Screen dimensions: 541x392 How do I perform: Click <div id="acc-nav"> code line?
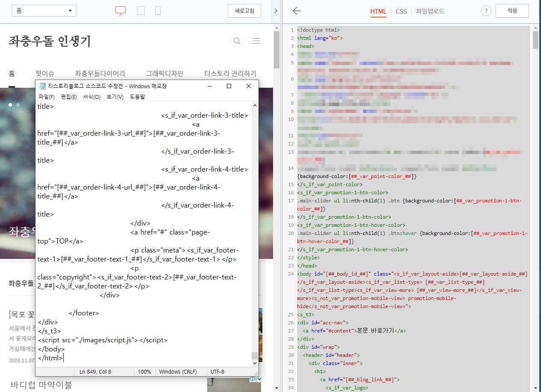(x=323, y=323)
